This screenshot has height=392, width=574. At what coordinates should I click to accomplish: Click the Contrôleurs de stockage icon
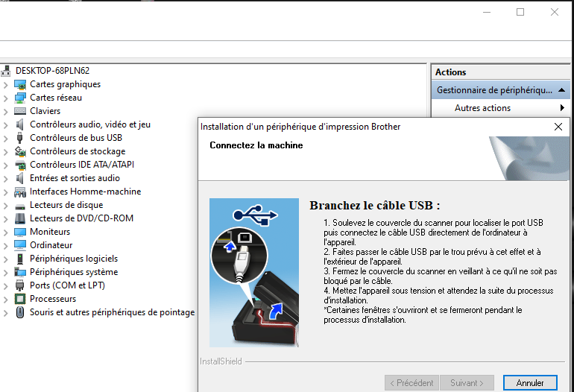tap(20, 151)
